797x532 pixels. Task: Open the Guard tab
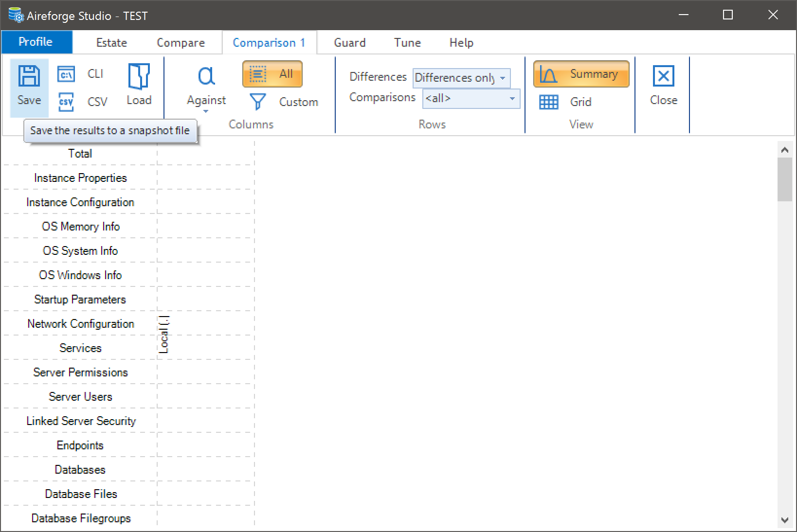pos(349,43)
